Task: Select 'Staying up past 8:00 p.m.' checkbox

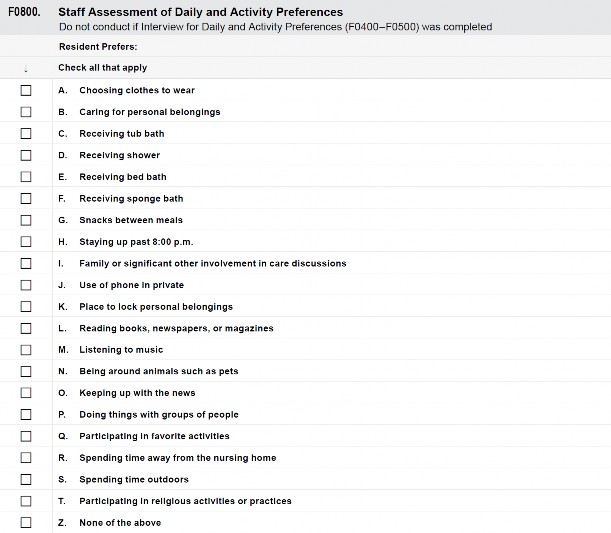Action: coord(26,242)
